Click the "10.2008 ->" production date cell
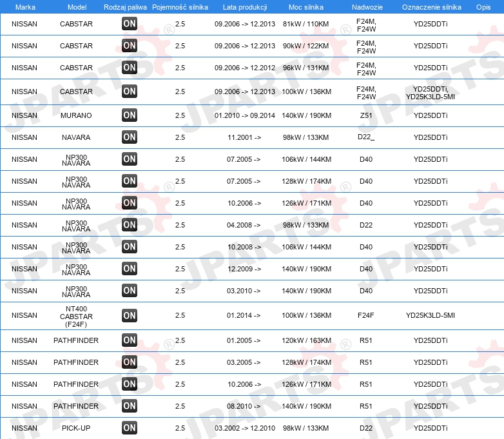Image resolution: width=504 pixels, height=439 pixels. point(244,247)
